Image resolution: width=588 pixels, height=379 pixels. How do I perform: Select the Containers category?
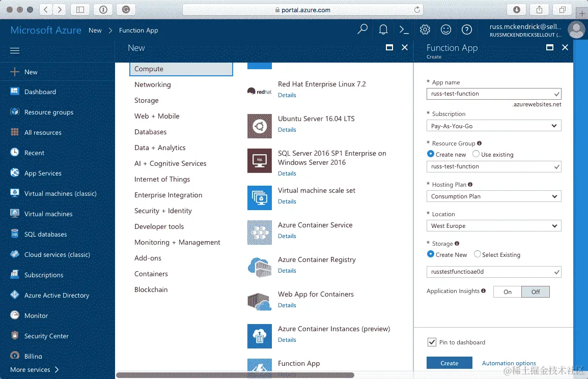coord(151,274)
